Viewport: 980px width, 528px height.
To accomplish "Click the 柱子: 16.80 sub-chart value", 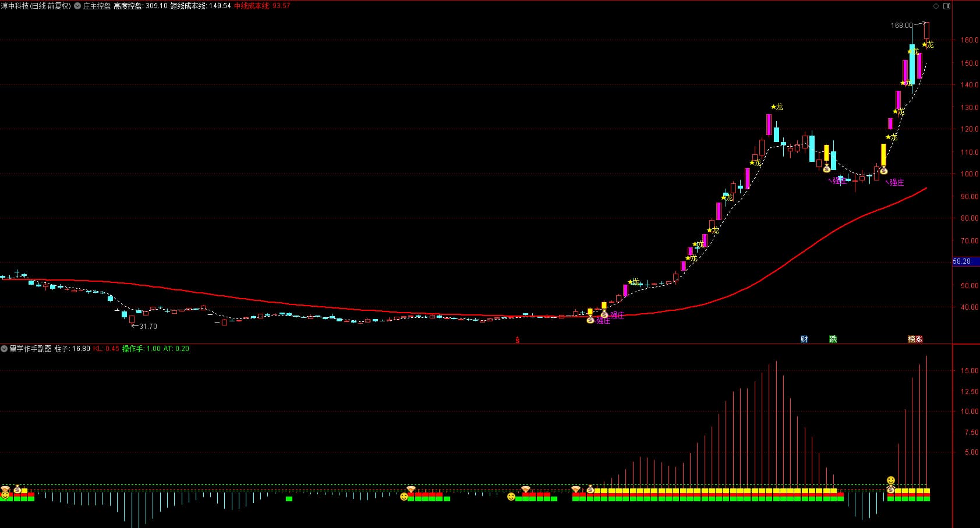I will pos(72,349).
